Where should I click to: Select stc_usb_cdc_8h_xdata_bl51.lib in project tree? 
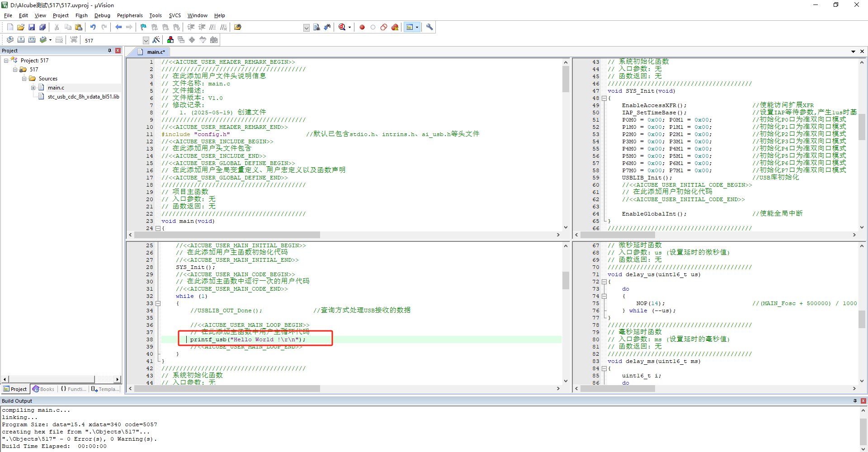coord(84,97)
